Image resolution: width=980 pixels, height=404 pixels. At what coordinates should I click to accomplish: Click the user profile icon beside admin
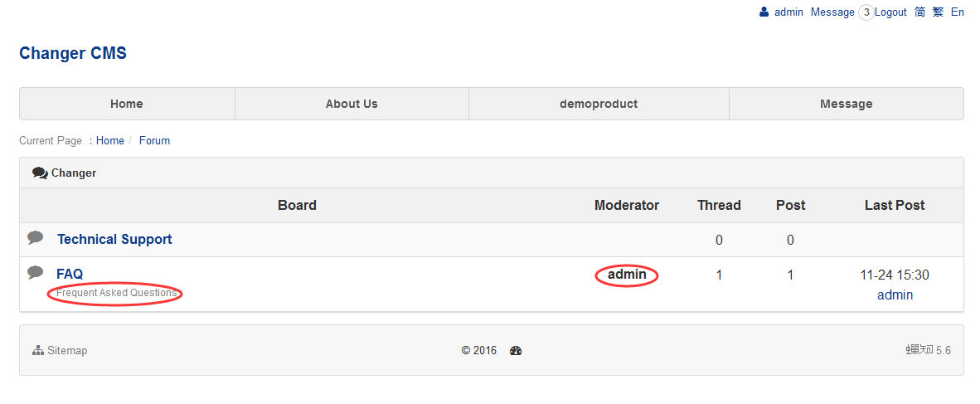(764, 12)
